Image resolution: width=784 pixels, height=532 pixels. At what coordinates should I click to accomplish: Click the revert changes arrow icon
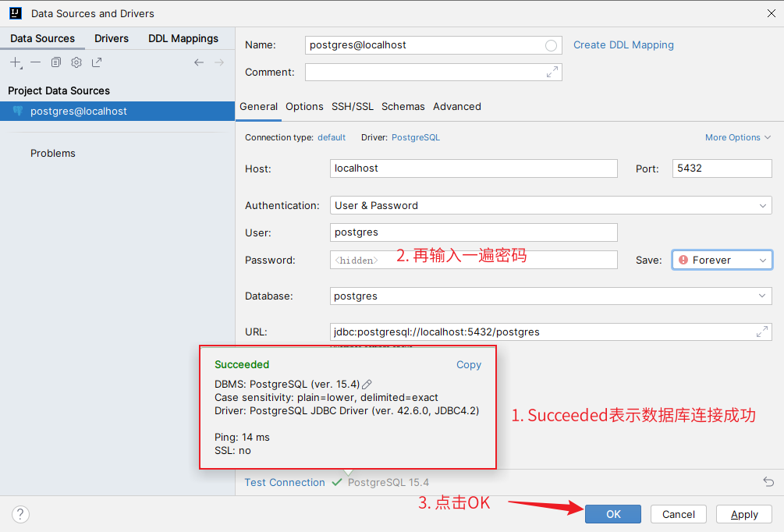click(768, 482)
